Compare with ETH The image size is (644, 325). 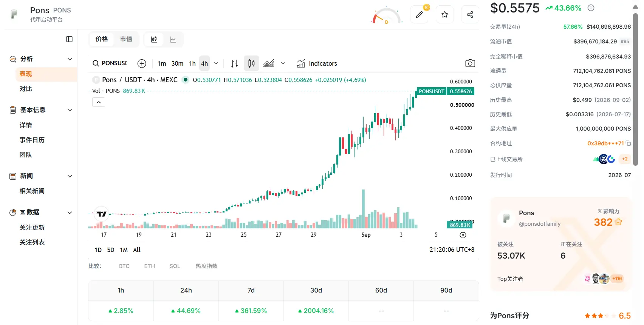pyautogui.click(x=150, y=266)
